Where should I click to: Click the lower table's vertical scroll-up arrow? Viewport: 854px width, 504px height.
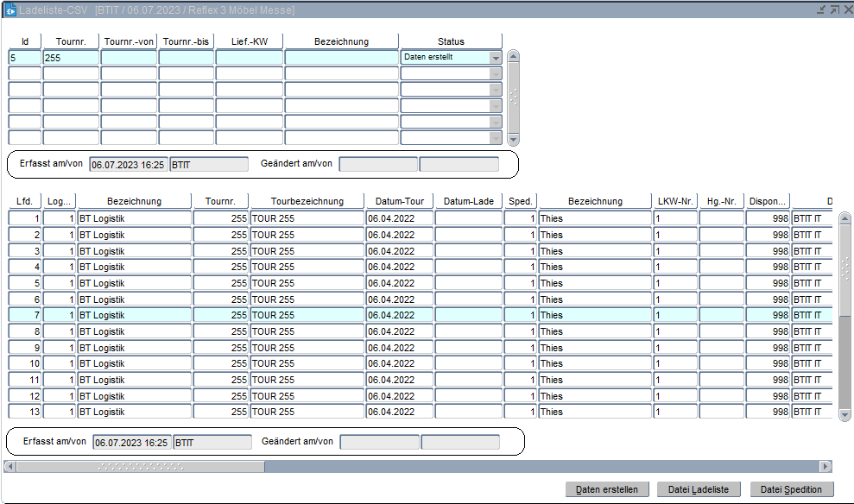(845, 217)
